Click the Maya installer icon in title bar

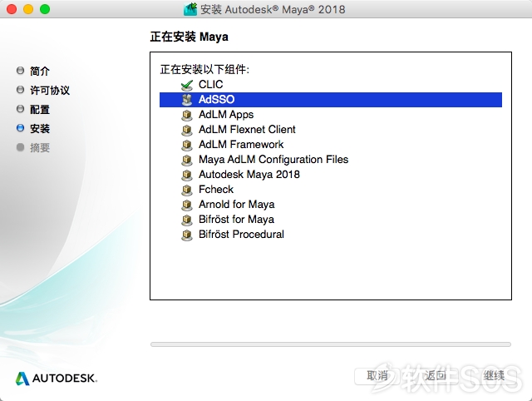pos(190,9)
